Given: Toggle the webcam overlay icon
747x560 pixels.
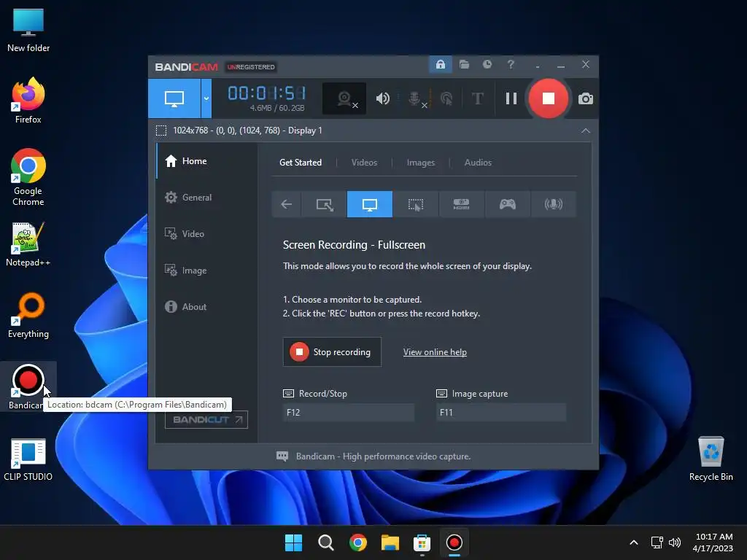Looking at the screenshot, I should click(344, 98).
